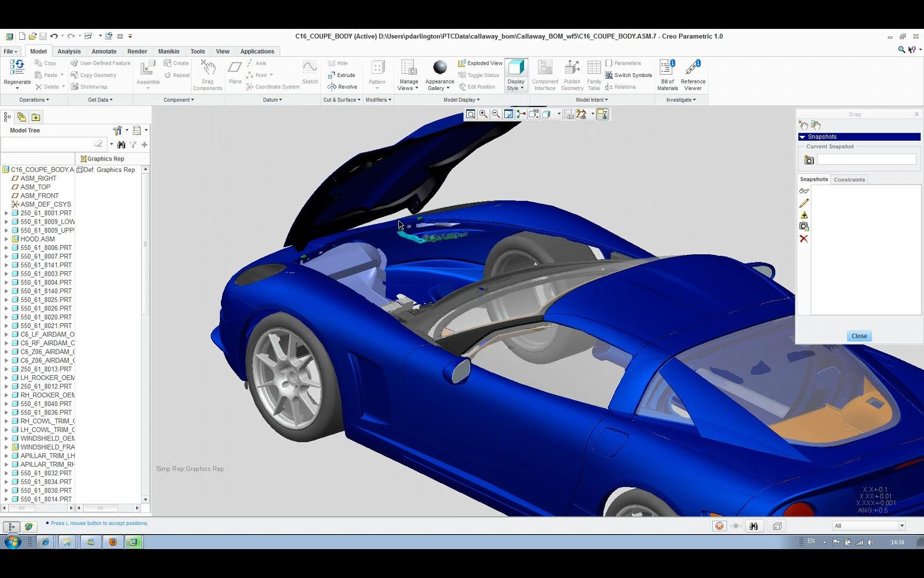
Task: Click the Model Tree vertical scrollbar down arrow
Action: pyautogui.click(x=145, y=499)
